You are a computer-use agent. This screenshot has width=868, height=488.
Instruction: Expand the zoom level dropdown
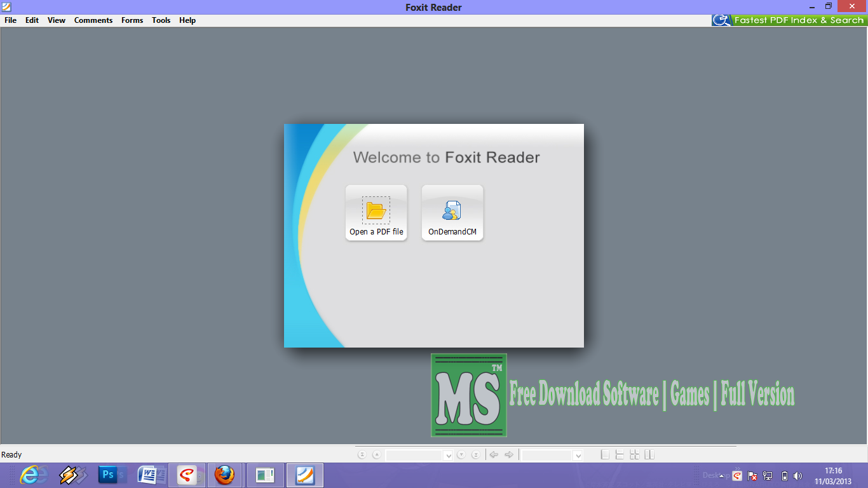pyautogui.click(x=578, y=456)
